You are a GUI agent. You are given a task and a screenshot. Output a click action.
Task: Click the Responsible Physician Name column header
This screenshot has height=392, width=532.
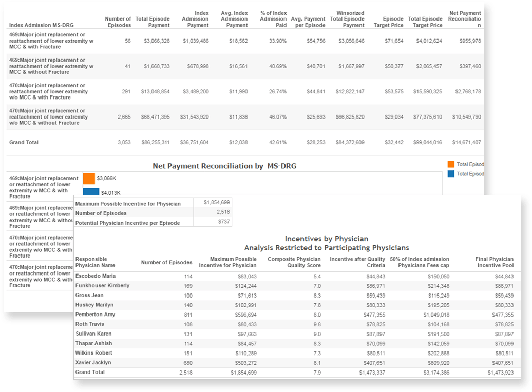point(95,262)
